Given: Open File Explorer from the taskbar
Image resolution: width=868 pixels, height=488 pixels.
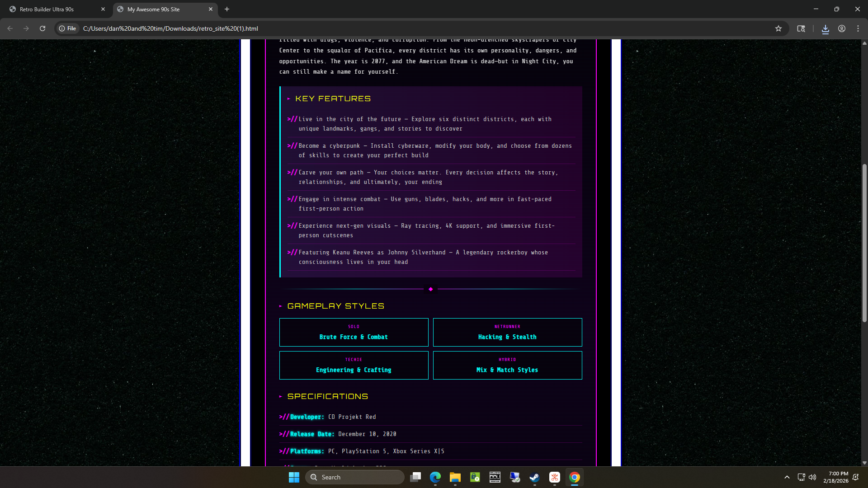Looking at the screenshot, I should tap(455, 477).
